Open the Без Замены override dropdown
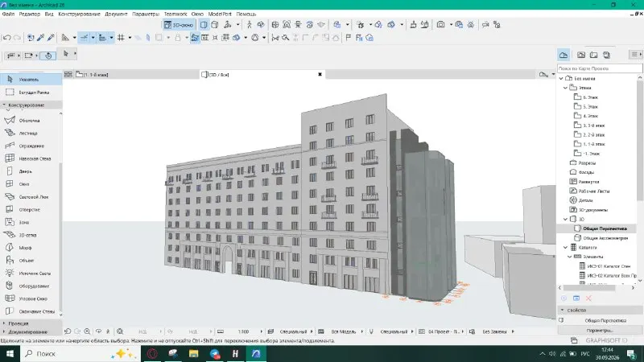 498,331
